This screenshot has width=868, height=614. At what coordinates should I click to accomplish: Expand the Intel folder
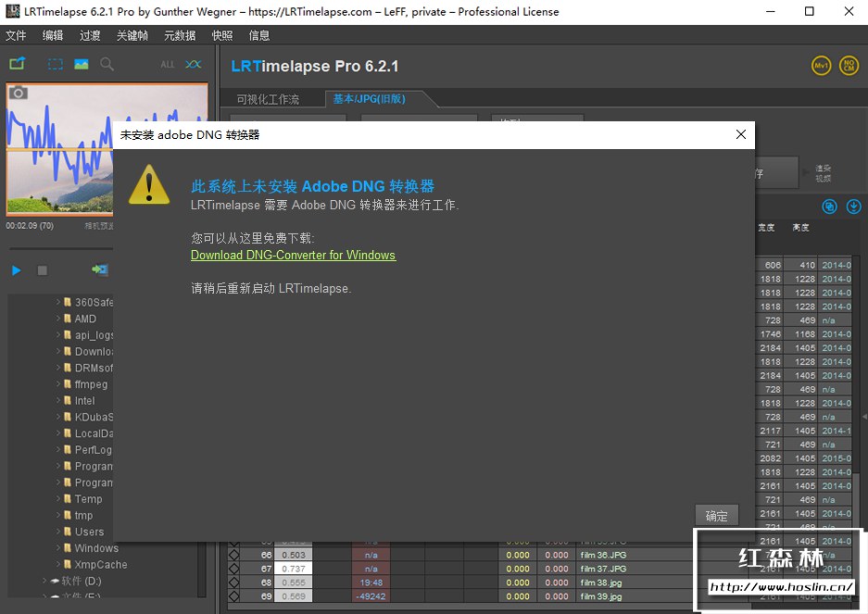tap(58, 400)
